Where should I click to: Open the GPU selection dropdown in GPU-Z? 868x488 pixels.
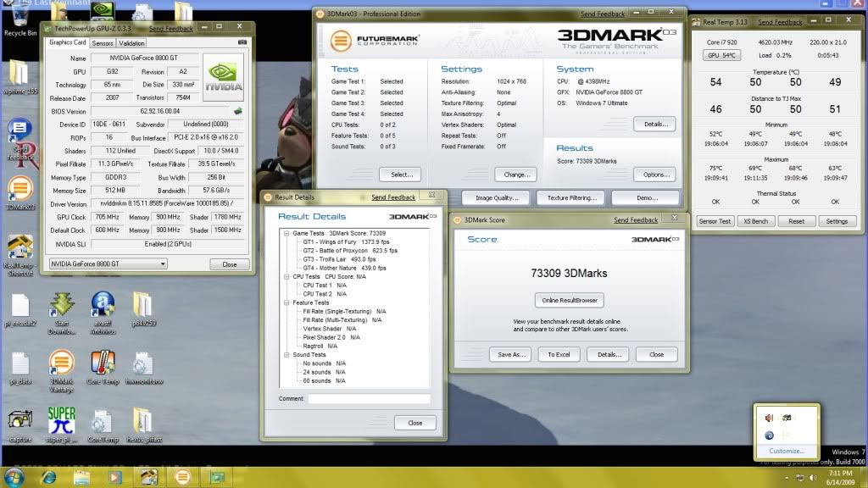tap(108, 264)
